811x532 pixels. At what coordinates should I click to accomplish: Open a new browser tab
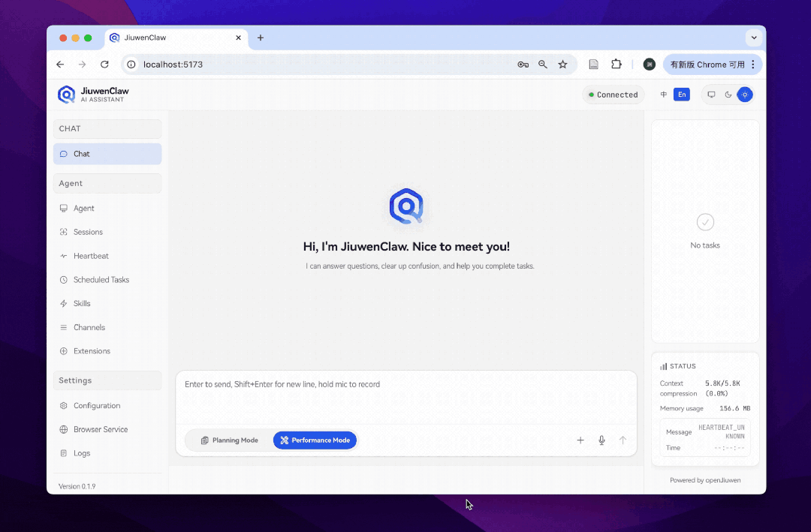[260, 38]
